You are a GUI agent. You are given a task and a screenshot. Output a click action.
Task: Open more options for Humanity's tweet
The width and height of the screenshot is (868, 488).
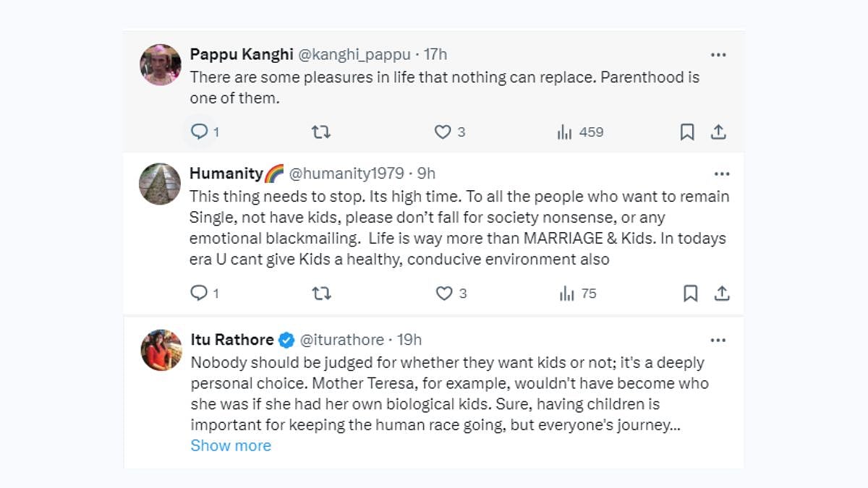(721, 174)
